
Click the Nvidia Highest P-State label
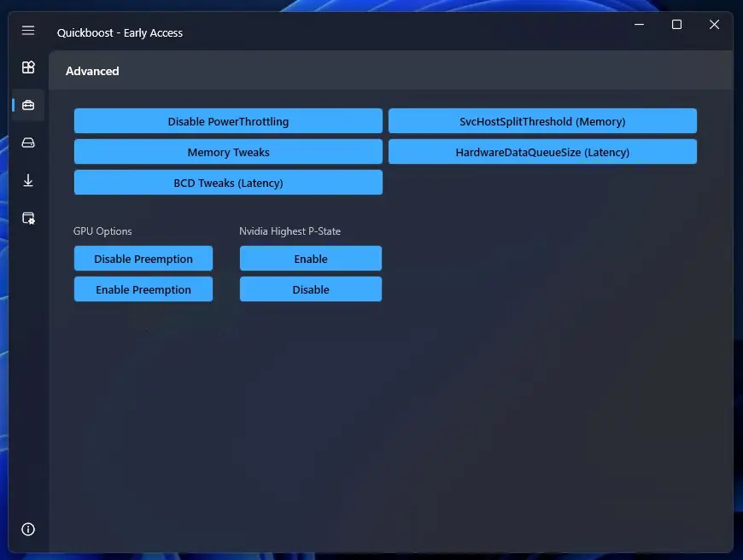pyautogui.click(x=290, y=231)
